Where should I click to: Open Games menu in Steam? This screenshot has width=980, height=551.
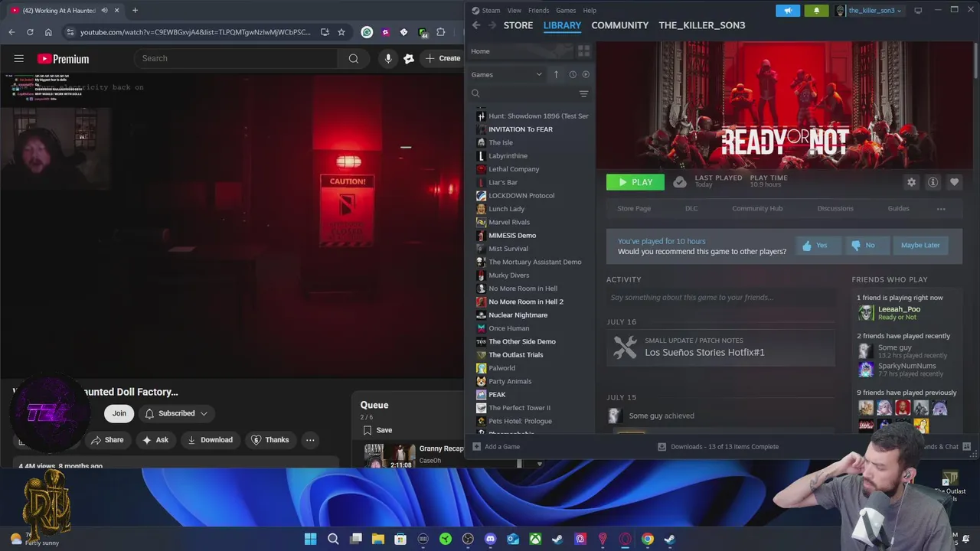click(x=566, y=11)
